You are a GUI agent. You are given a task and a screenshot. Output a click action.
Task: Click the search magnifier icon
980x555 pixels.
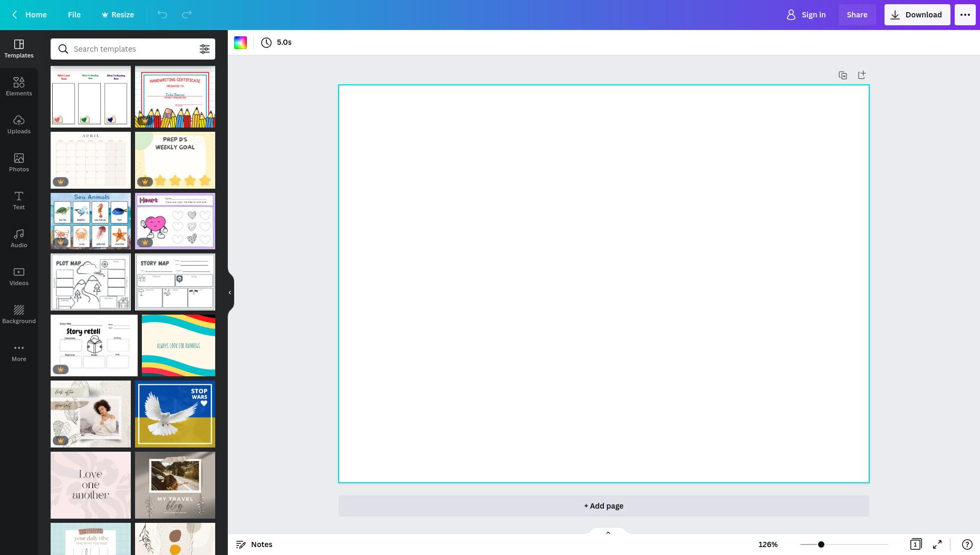[63, 49]
